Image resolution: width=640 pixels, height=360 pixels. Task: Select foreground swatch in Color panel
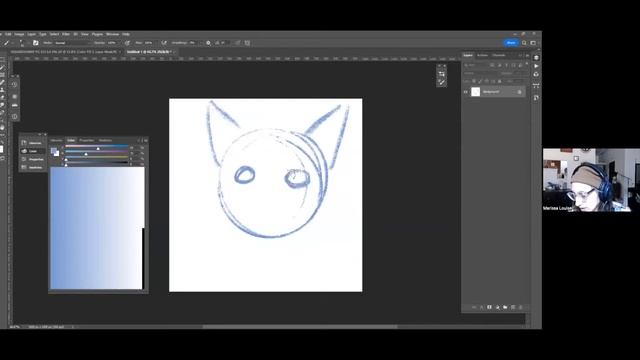(x=53, y=151)
